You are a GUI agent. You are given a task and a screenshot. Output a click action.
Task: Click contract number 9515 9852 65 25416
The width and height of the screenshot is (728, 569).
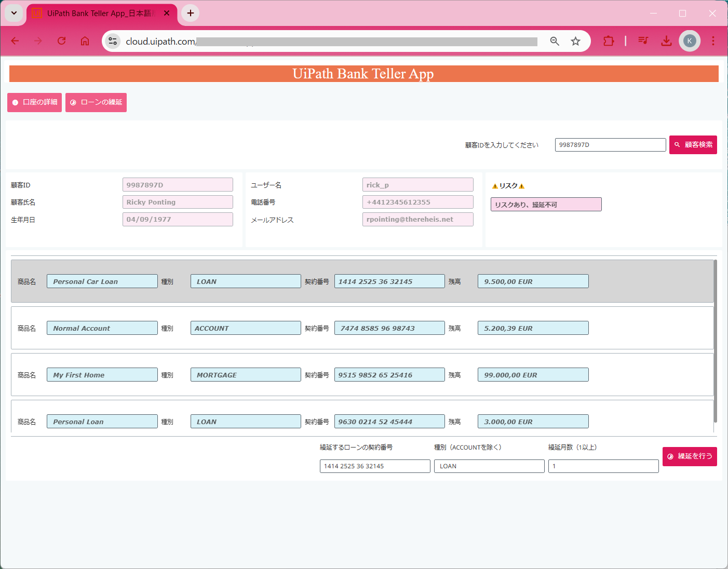[x=389, y=375]
